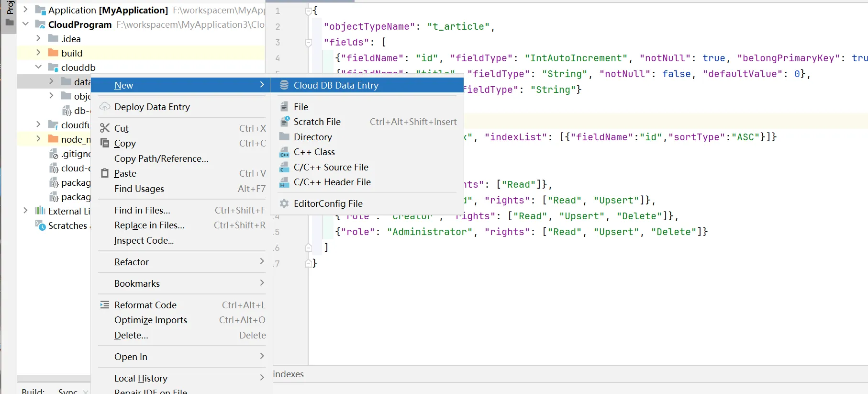Expand the dataentry folder arrow

pyautogui.click(x=51, y=81)
